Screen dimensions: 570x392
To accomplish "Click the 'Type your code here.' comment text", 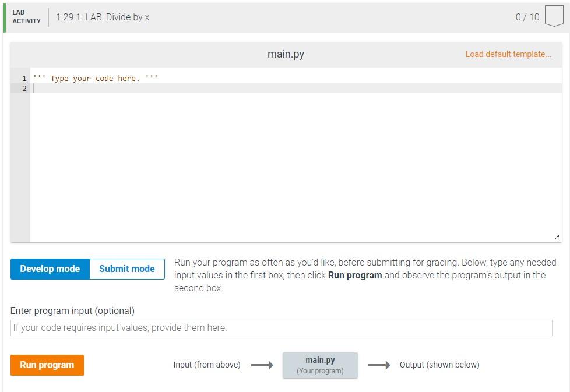I will pos(95,79).
